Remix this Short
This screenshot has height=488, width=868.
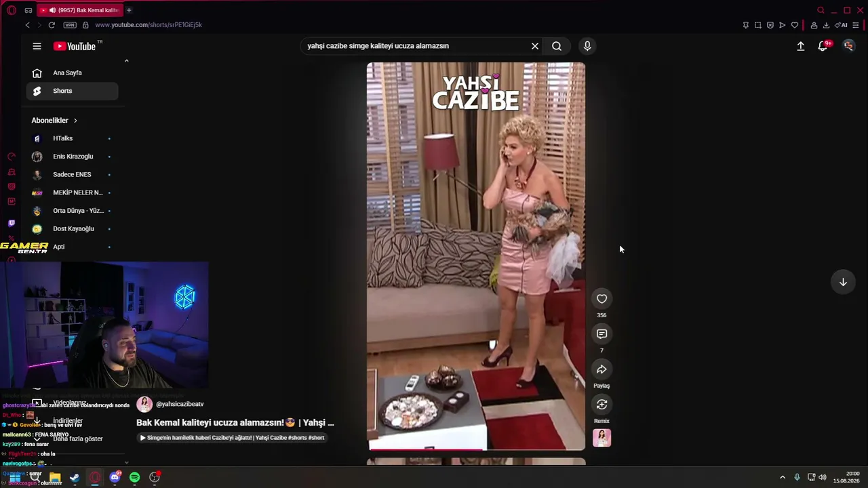[x=601, y=405]
